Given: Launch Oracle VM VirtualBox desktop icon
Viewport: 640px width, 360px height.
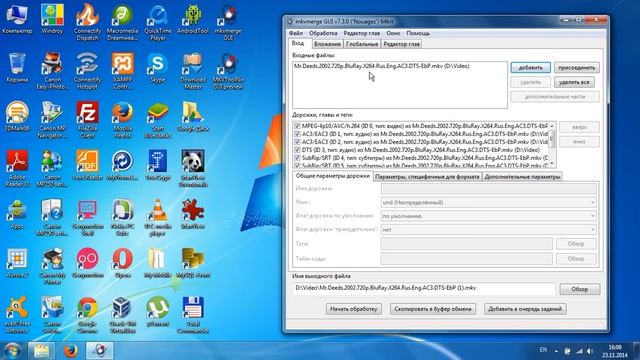Looking at the screenshot, I should [122, 315].
